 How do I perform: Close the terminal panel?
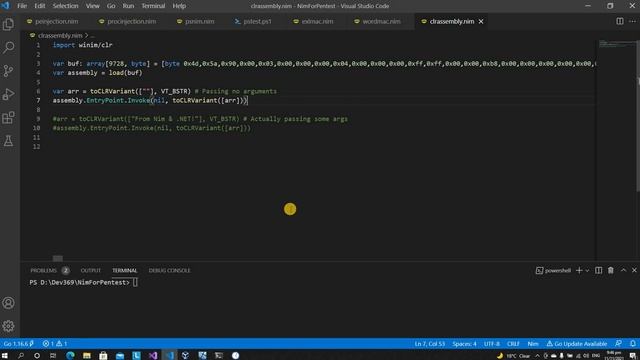pyautogui.click(x=634, y=270)
